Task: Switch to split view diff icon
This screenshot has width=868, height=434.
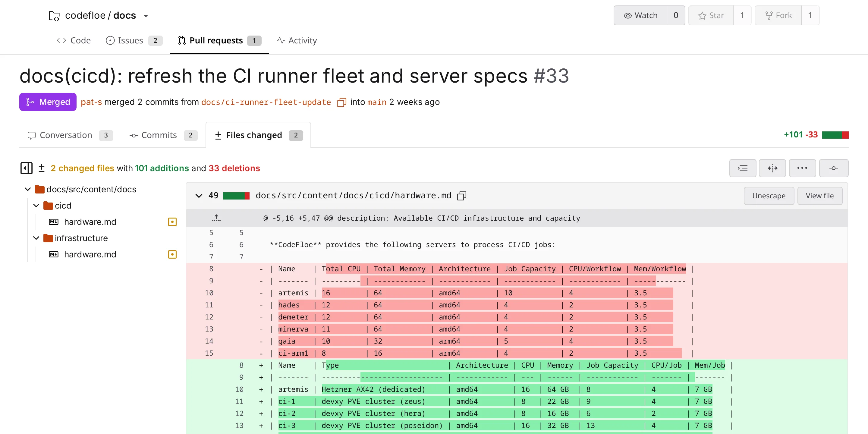Action: (x=772, y=168)
